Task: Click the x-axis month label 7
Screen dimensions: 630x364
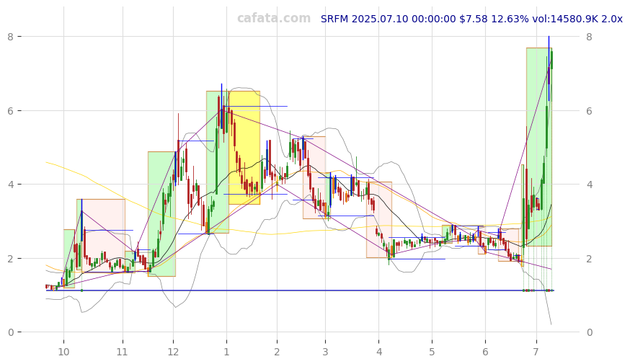Action: pos(536,352)
